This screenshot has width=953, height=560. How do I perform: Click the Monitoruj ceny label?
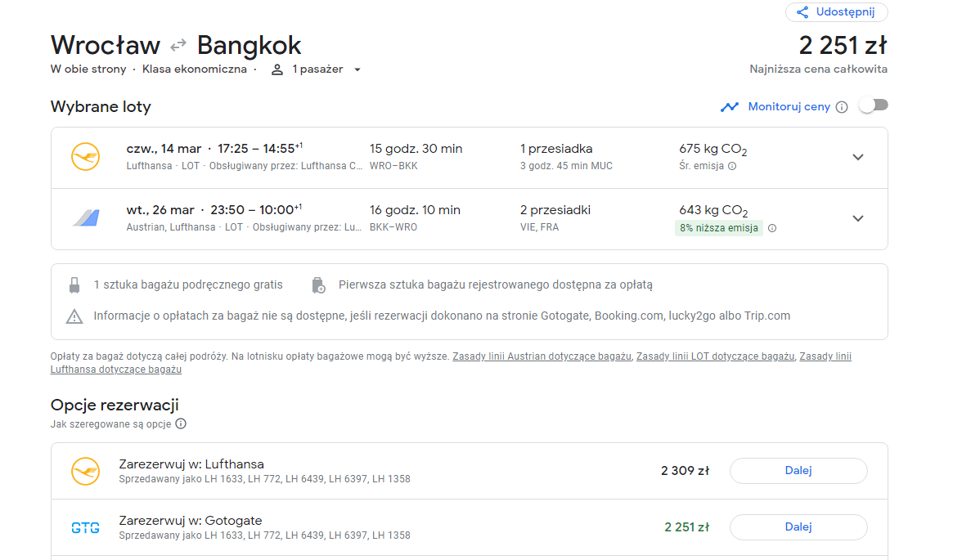click(789, 107)
